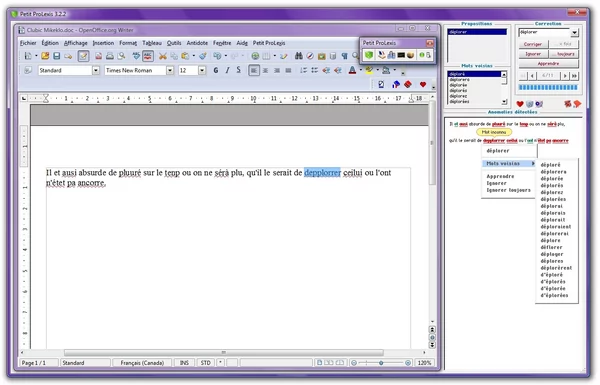Click the '...toujours' button
This screenshot has height=385, width=600.
564,54
